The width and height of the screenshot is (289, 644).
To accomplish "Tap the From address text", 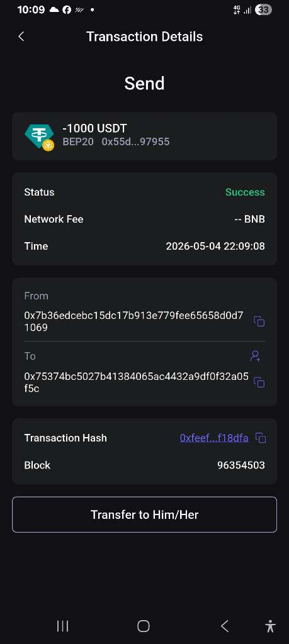I will tap(133, 321).
